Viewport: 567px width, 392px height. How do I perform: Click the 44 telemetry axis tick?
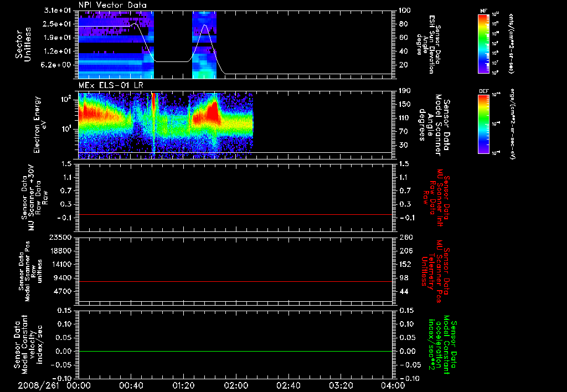(x=403, y=291)
